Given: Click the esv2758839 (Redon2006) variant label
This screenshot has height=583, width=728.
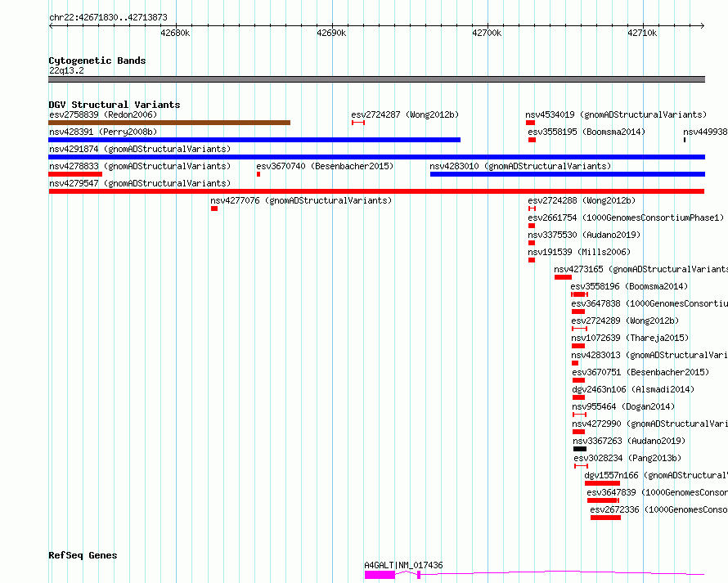Looking at the screenshot, I should [x=103, y=114].
